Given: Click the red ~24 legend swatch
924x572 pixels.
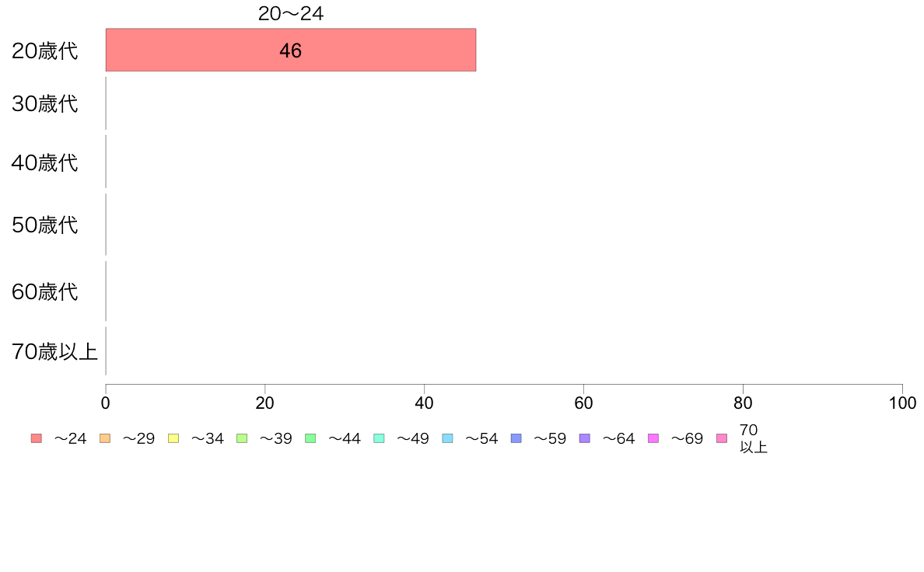Looking at the screenshot, I should [37, 438].
